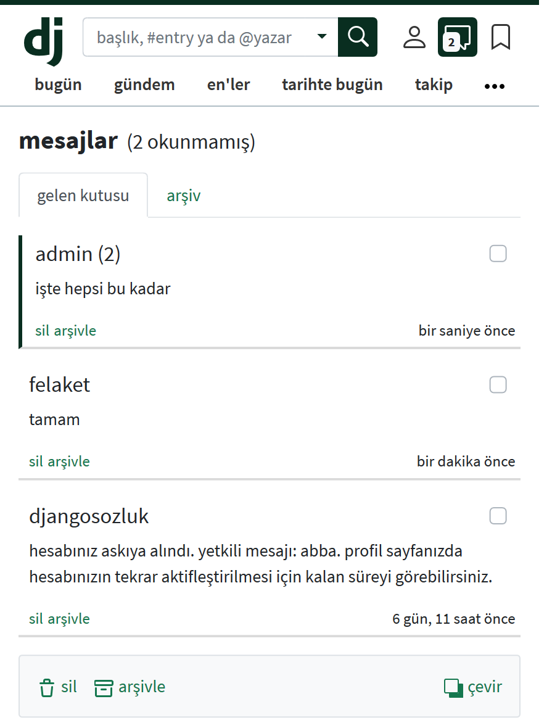
Task: Click the dj logo icon
Action: click(x=43, y=39)
